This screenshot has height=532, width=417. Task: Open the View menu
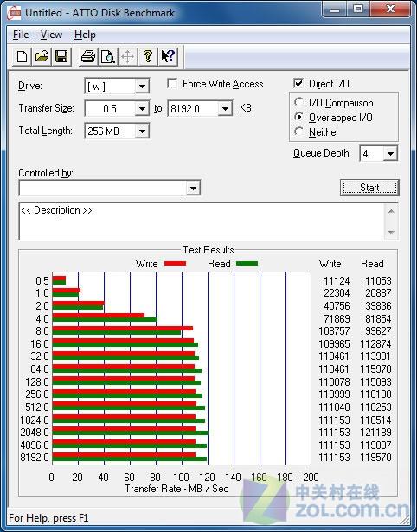point(51,35)
